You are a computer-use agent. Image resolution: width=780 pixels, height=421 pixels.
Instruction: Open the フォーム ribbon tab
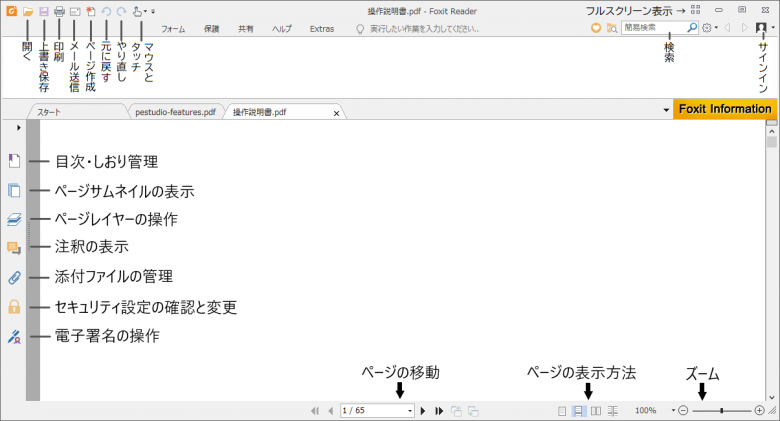(173, 29)
